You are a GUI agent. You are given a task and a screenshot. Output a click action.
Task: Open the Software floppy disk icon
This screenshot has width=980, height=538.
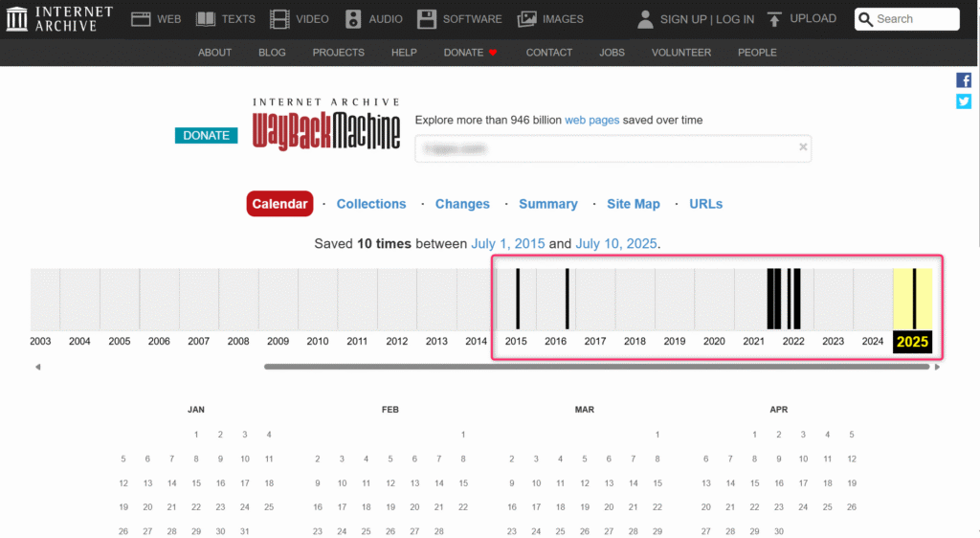pos(427,19)
